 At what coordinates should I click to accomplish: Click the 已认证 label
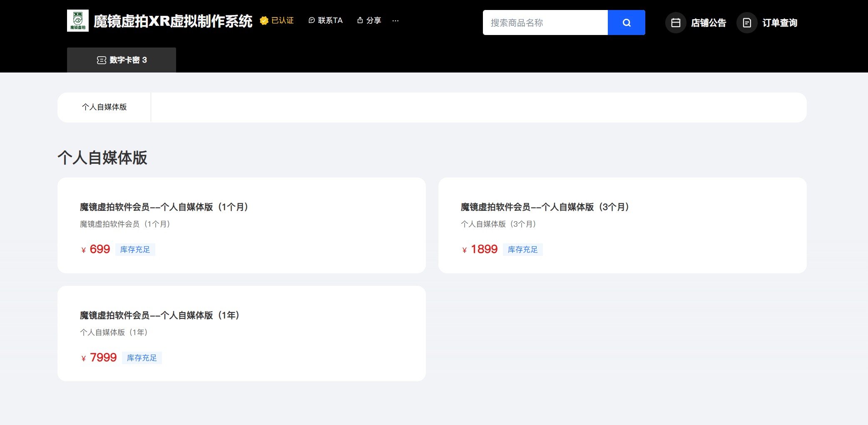click(x=283, y=20)
